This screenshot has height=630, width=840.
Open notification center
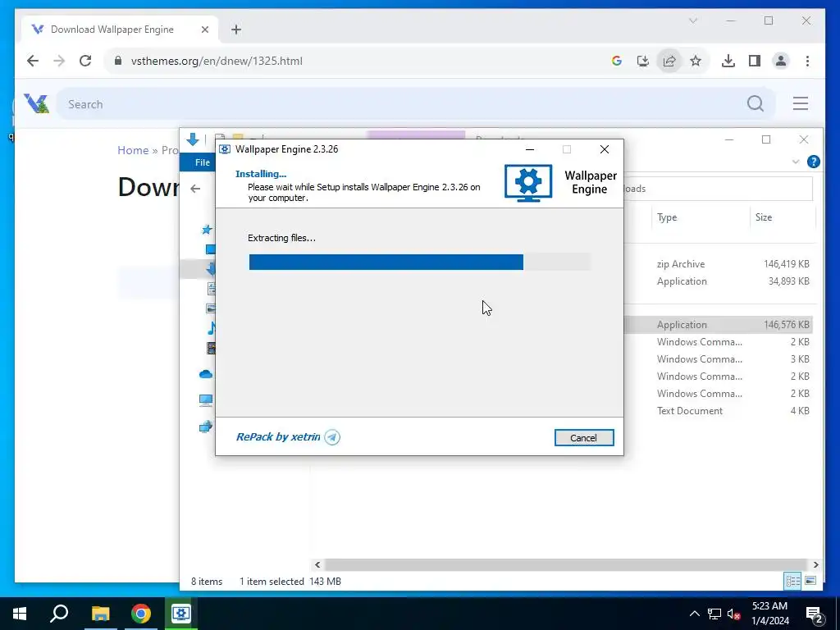click(815, 614)
